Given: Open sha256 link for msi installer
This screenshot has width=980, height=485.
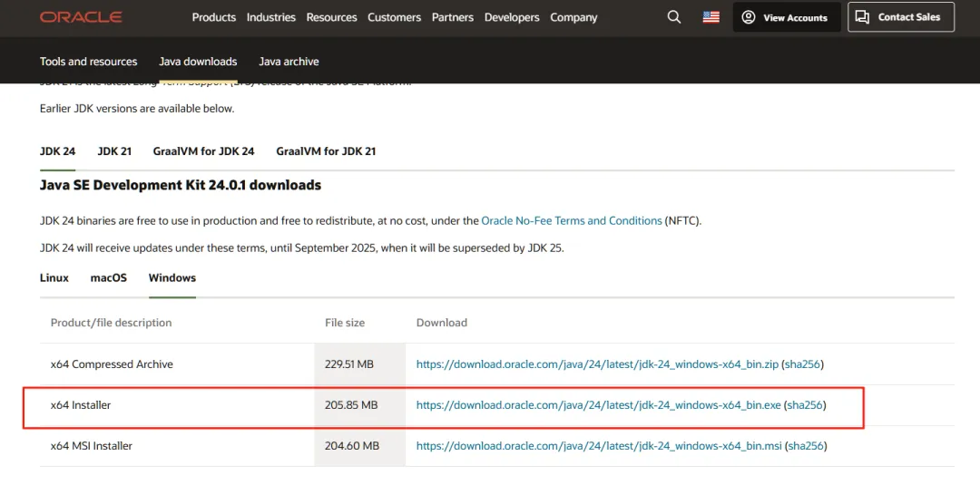Looking at the screenshot, I should point(805,446).
